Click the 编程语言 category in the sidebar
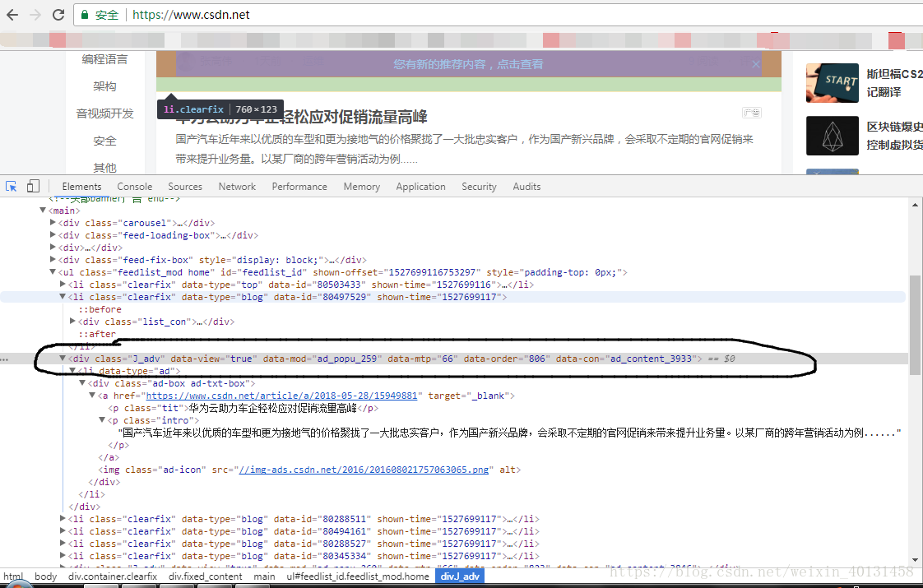Image resolution: width=923 pixels, height=588 pixels. tap(104, 59)
